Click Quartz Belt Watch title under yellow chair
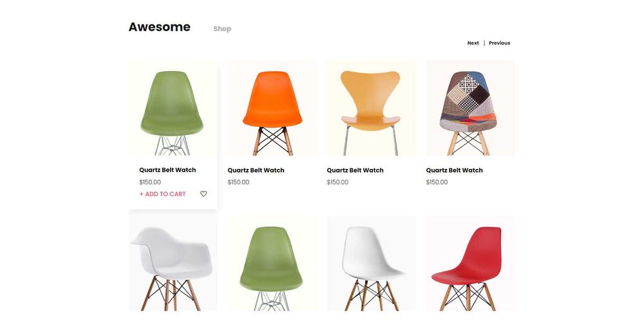 (355, 170)
